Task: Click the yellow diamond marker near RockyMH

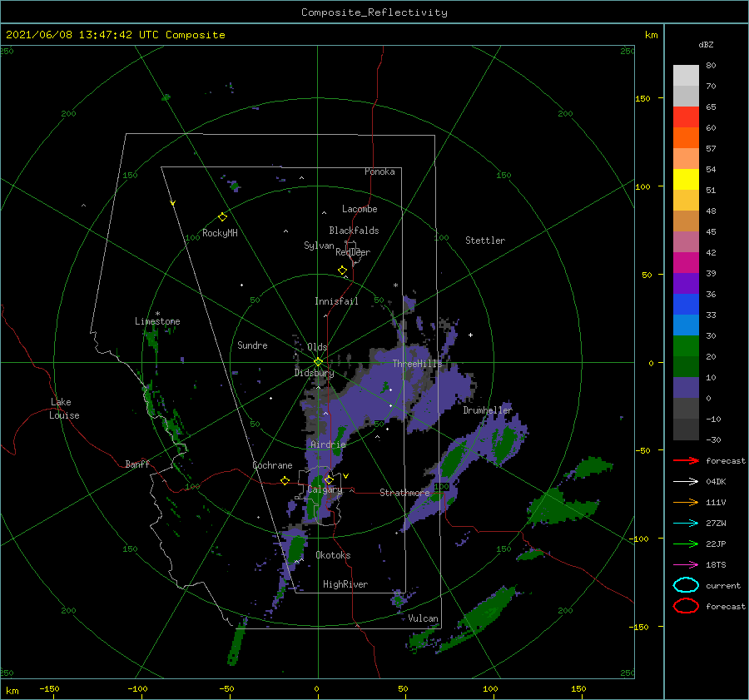Action: tap(222, 217)
